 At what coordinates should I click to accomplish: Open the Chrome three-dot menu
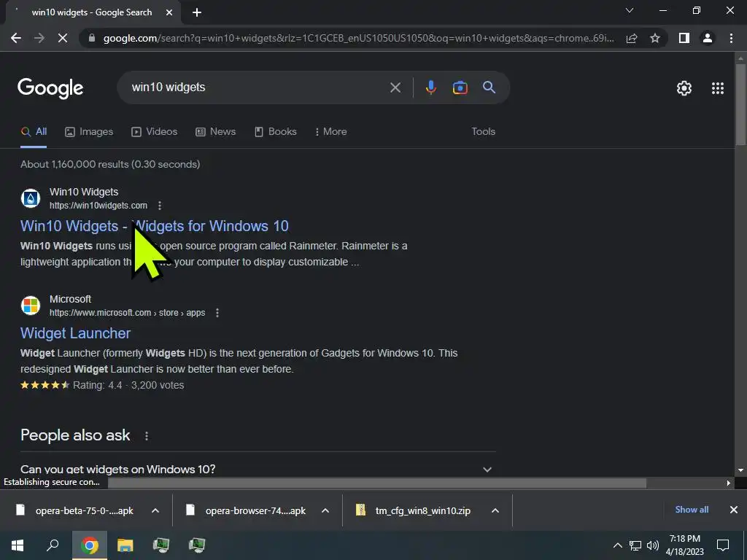[731, 38]
